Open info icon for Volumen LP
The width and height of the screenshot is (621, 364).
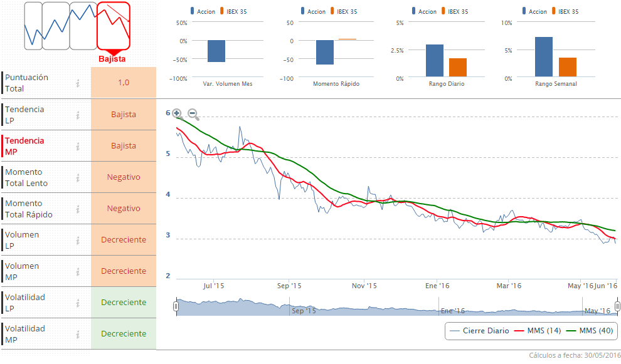(x=78, y=240)
